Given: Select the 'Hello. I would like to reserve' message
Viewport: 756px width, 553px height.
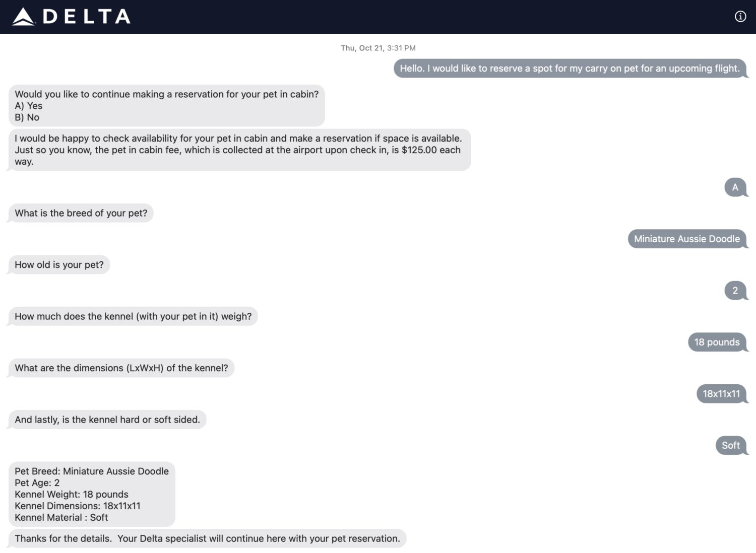Looking at the screenshot, I should (x=569, y=68).
